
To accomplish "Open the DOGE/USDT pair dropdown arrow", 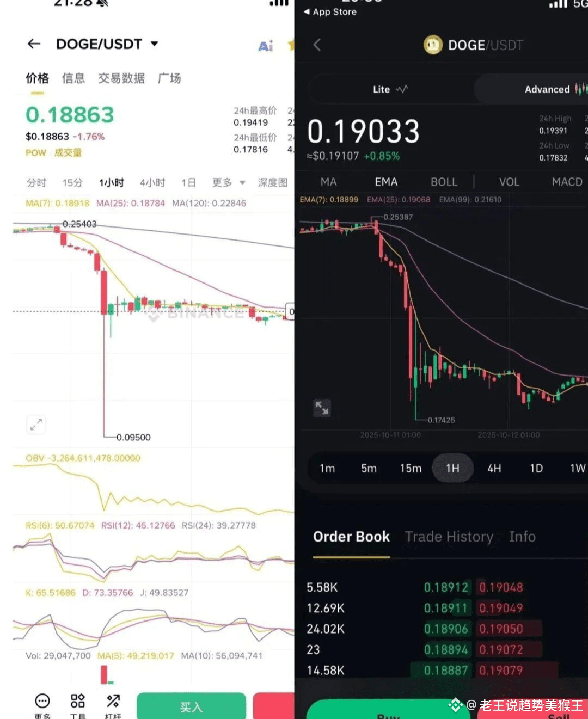I will (155, 44).
